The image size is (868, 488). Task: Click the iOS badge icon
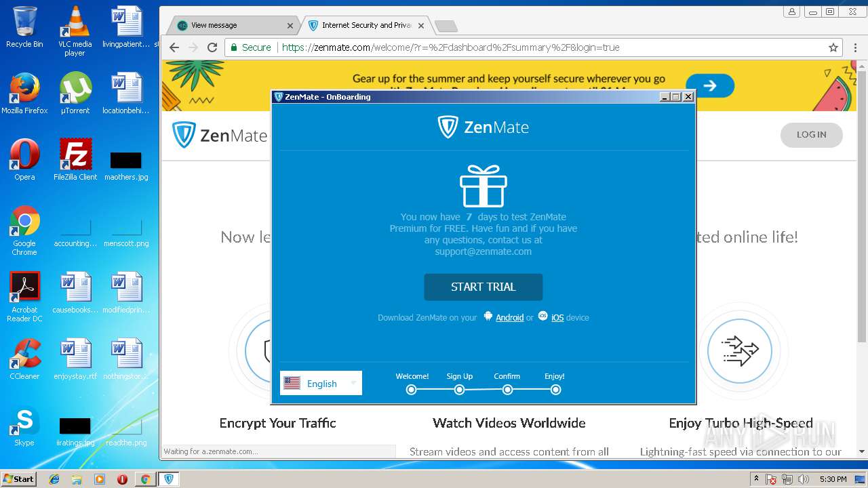(x=542, y=316)
